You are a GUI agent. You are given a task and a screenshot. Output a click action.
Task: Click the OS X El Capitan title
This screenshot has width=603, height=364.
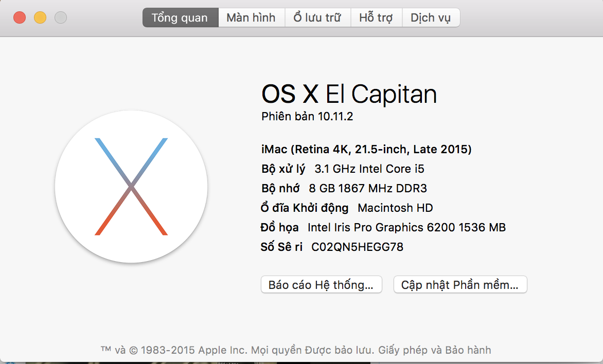[x=349, y=95]
